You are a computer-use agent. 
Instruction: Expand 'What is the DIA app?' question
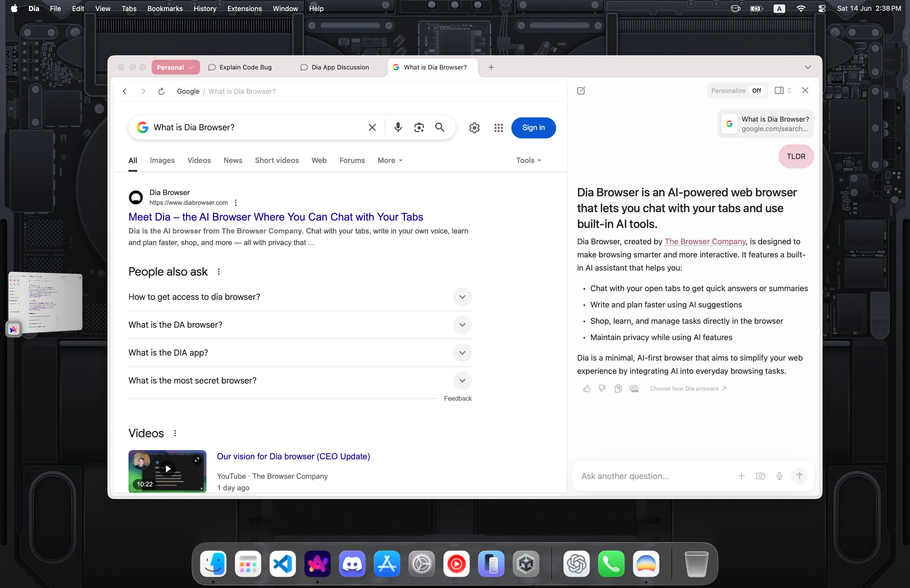click(x=462, y=353)
